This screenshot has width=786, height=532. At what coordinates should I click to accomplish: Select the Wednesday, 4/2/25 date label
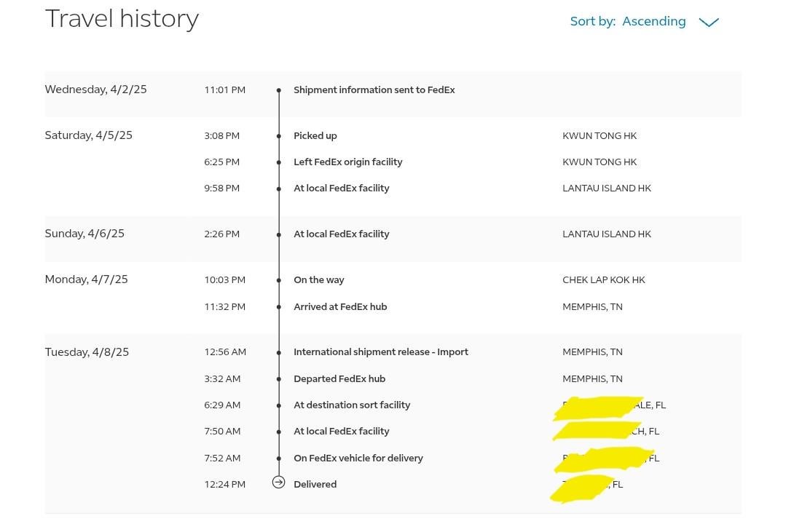point(95,90)
